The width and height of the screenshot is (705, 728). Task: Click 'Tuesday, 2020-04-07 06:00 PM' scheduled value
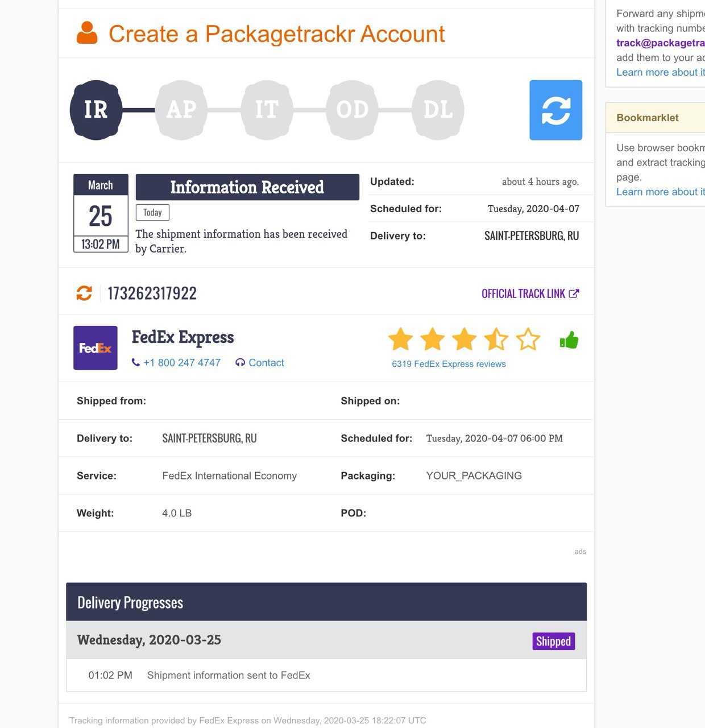(x=495, y=439)
